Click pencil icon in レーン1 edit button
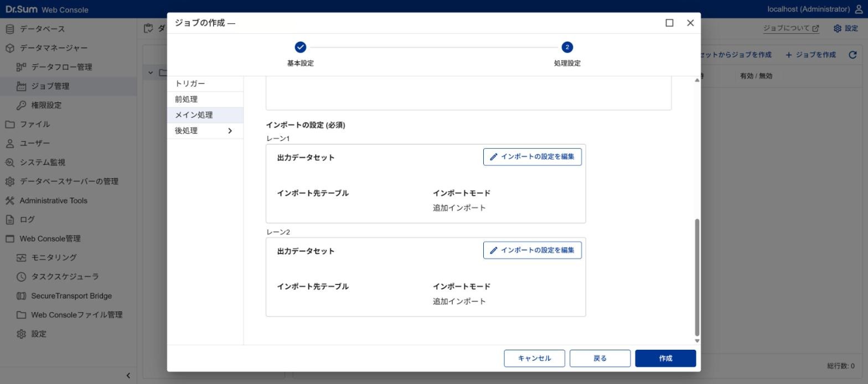Viewport: 868px width, 384px height. pyautogui.click(x=493, y=157)
